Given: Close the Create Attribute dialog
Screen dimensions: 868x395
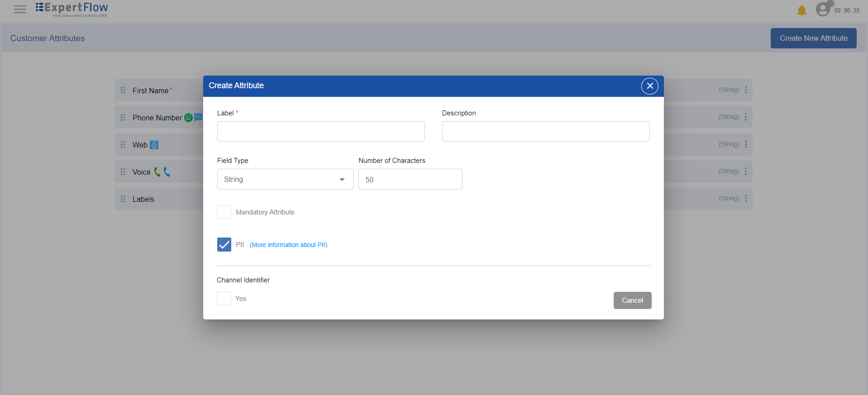Looking at the screenshot, I should pyautogui.click(x=649, y=86).
